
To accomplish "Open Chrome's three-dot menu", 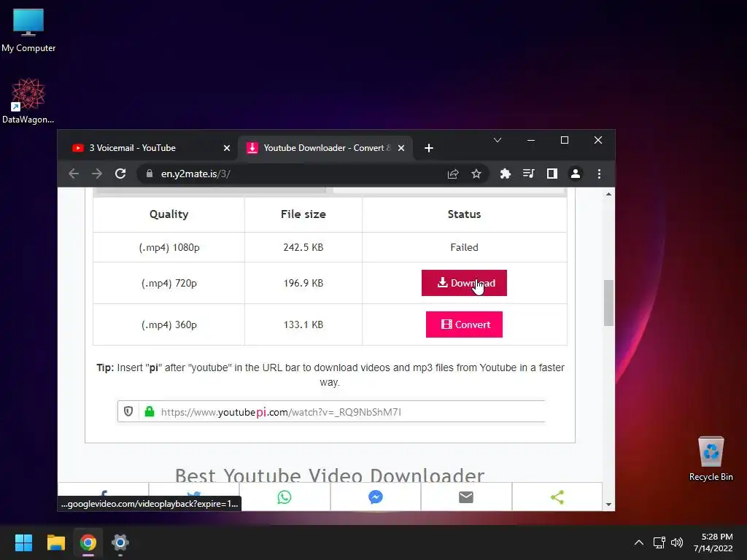I will (600, 174).
